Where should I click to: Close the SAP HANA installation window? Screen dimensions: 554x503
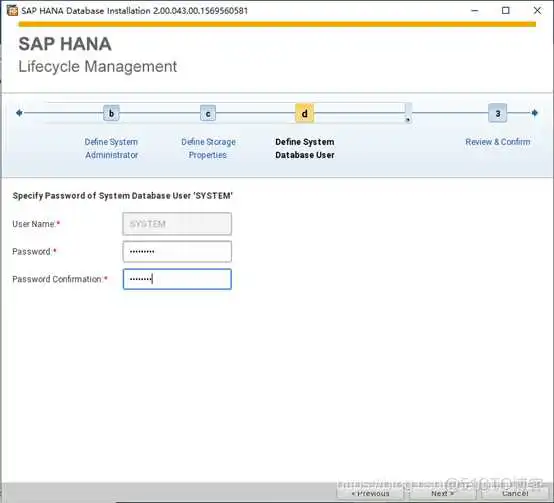click(537, 11)
